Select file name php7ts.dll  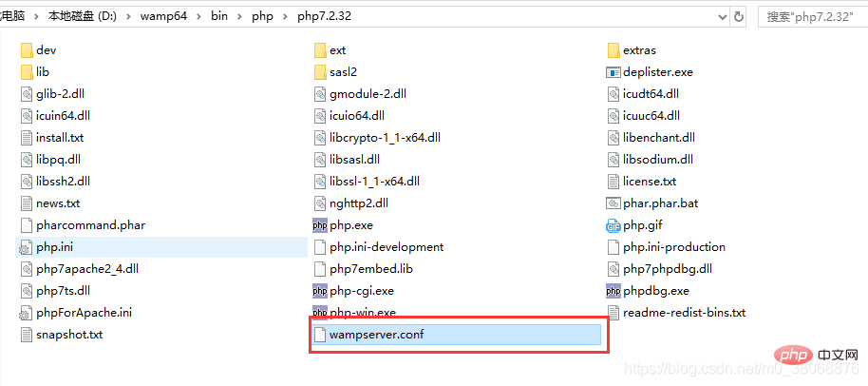pyautogui.click(x=63, y=291)
